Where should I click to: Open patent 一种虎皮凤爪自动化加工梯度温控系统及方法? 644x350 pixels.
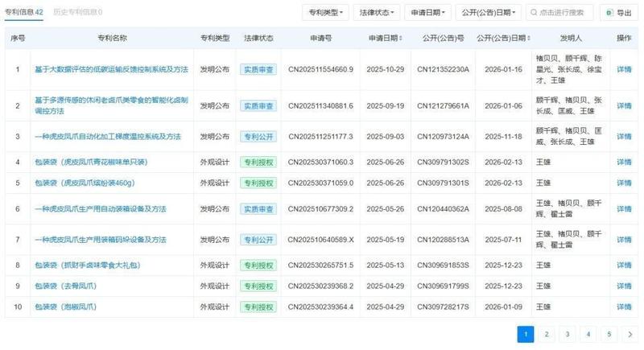pos(108,136)
